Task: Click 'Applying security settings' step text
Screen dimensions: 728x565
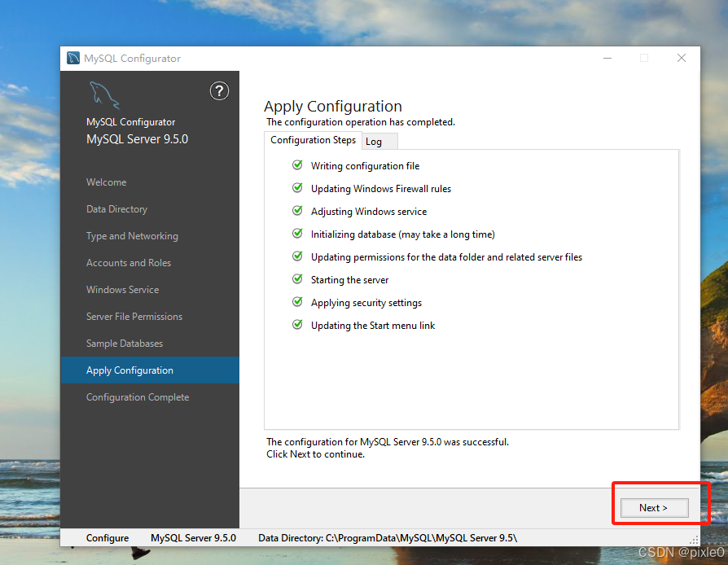Action: [366, 303]
